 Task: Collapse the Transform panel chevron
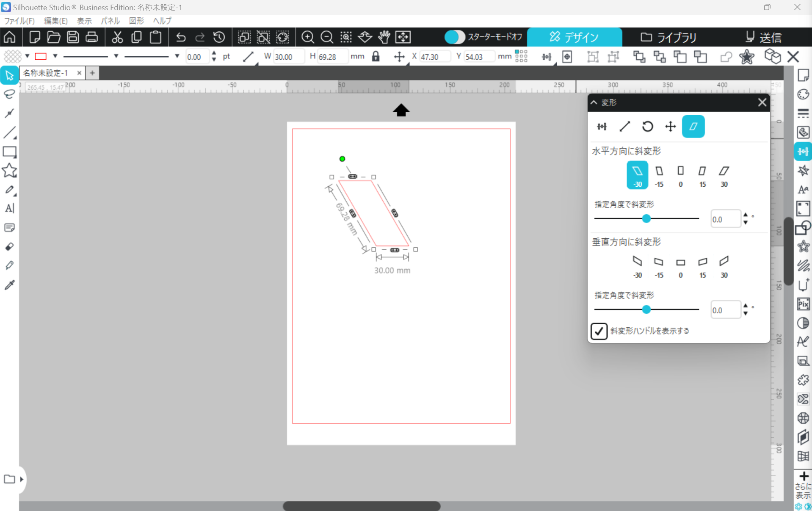click(594, 102)
